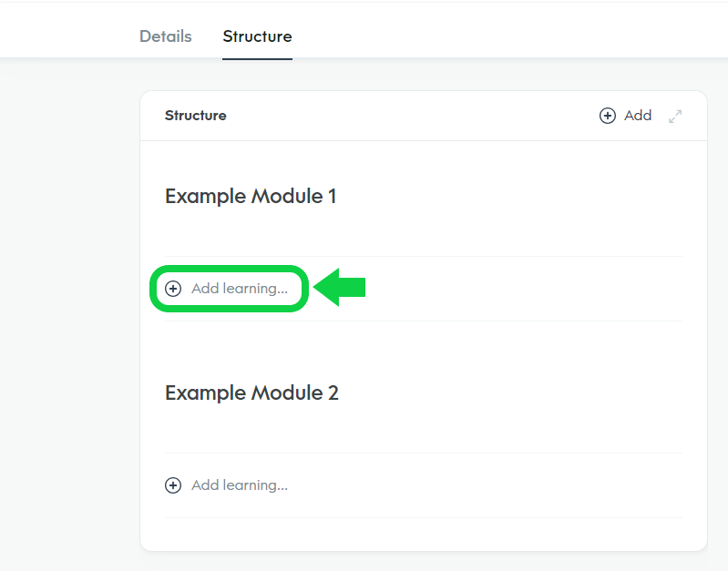Image resolution: width=728 pixels, height=571 pixels.
Task: Click the numeral in Example Module 2 title
Action: (x=333, y=393)
